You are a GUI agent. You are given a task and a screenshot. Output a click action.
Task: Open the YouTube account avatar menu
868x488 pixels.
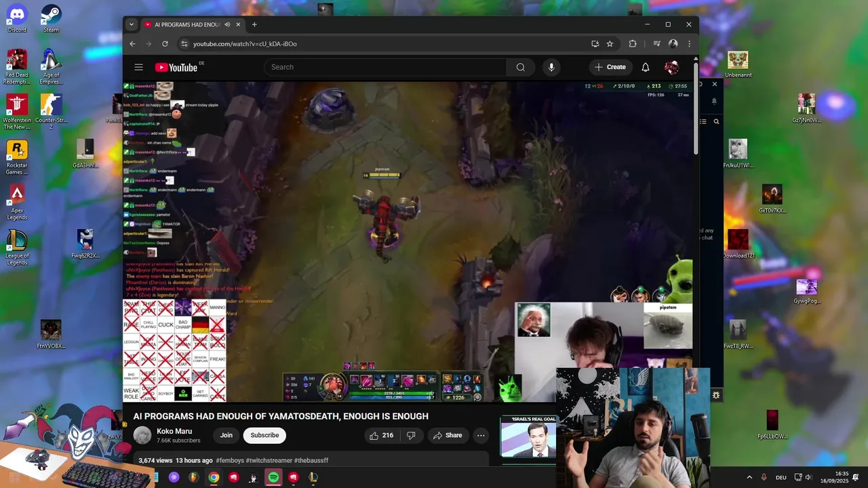pos(671,67)
